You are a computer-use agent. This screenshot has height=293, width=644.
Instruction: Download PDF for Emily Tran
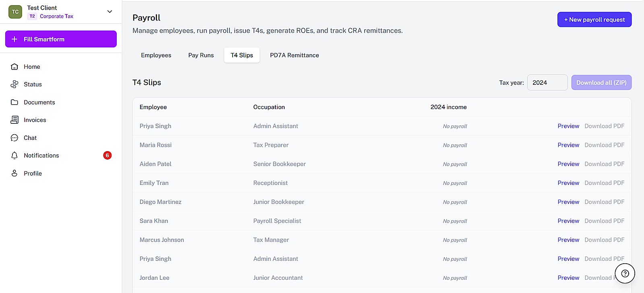click(605, 183)
